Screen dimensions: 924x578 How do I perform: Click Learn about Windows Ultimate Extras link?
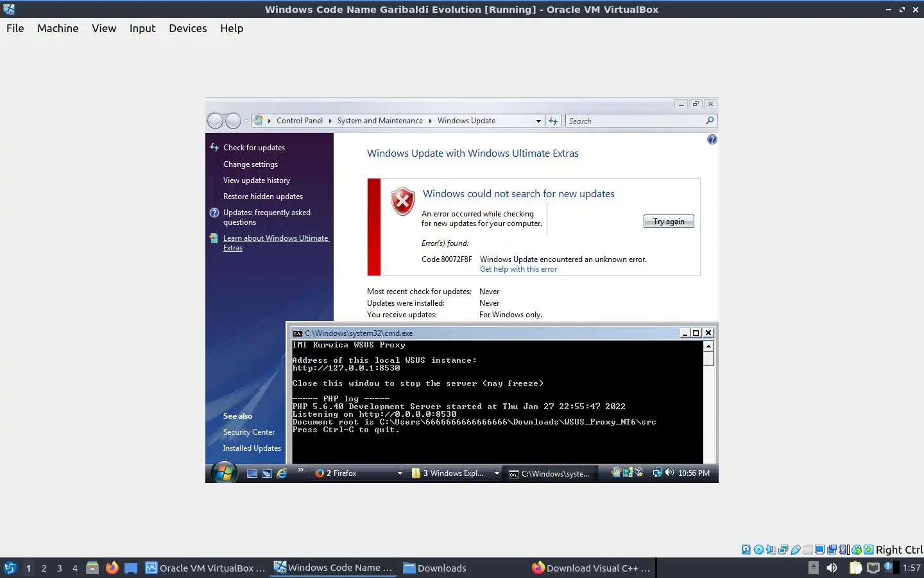click(276, 243)
